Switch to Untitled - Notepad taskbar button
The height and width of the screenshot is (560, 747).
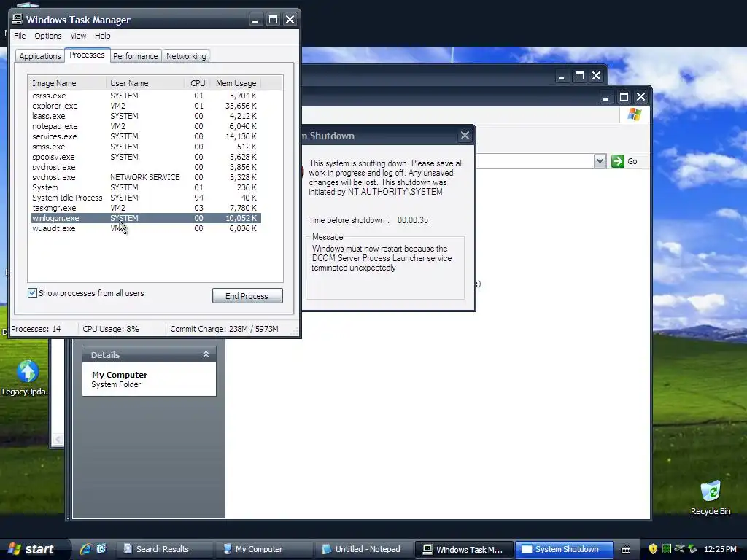[363, 549]
